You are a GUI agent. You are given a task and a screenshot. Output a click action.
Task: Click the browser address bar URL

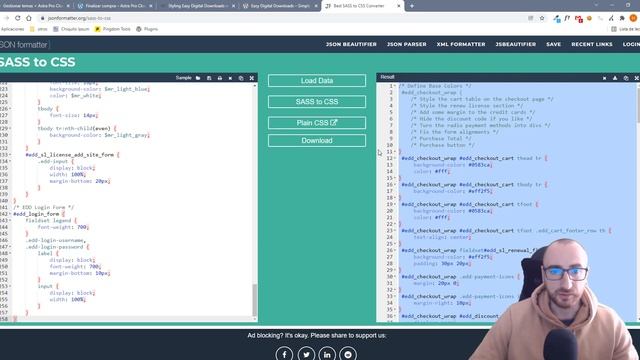[79, 18]
